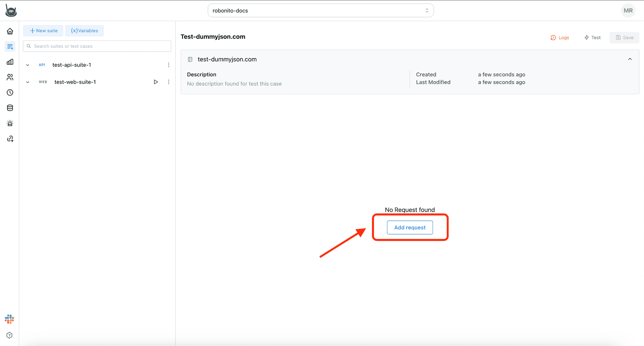644x346 pixels.
Task: Open the help hexagon icon
Action: coord(9,335)
